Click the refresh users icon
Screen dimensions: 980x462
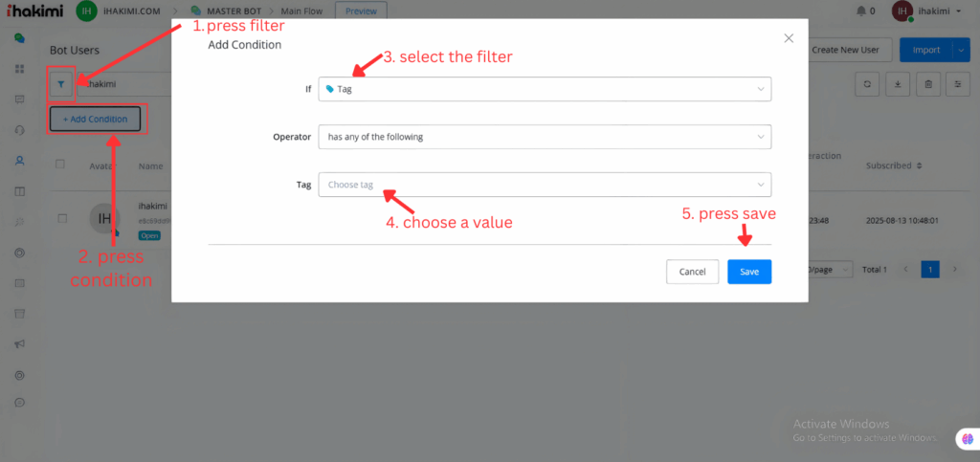pyautogui.click(x=866, y=84)
